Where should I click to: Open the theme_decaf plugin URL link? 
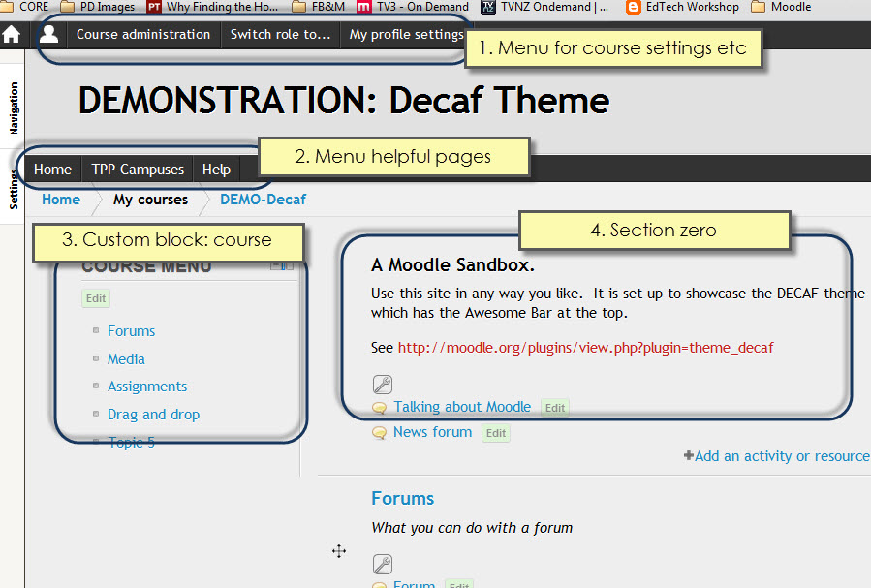585,348
